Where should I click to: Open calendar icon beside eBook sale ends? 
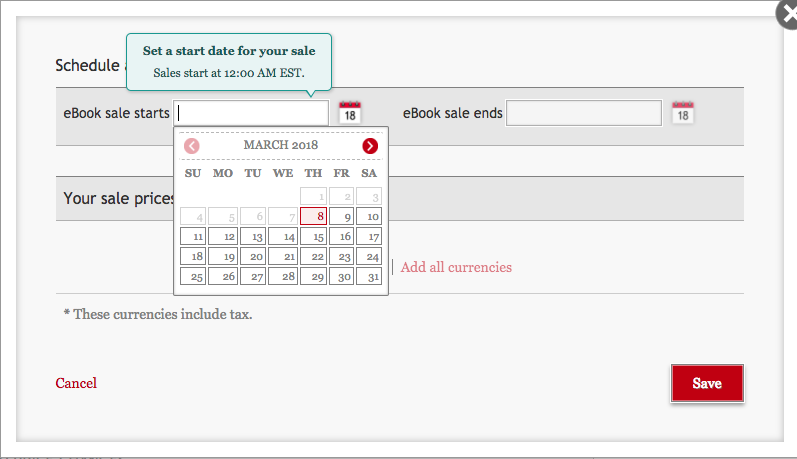(683, 112)
